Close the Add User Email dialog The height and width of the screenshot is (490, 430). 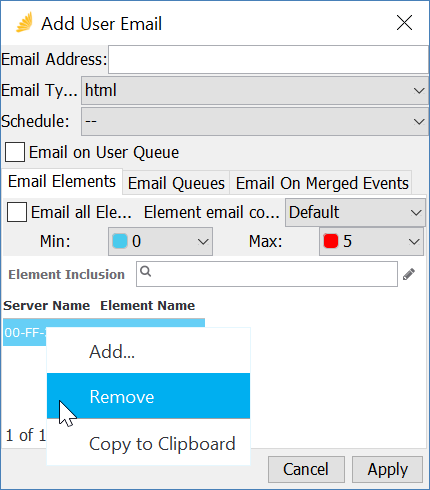click(x=404, y=23)
